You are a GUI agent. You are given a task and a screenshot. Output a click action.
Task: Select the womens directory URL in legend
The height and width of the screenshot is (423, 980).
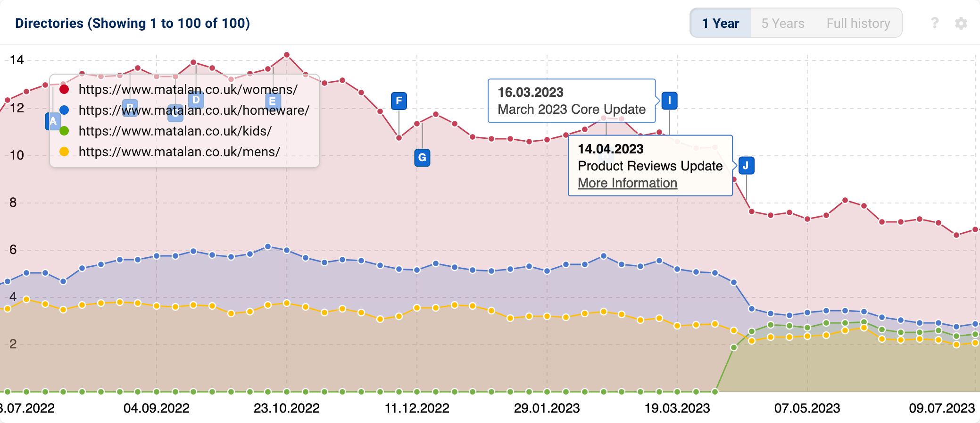[x=188, y=89]
